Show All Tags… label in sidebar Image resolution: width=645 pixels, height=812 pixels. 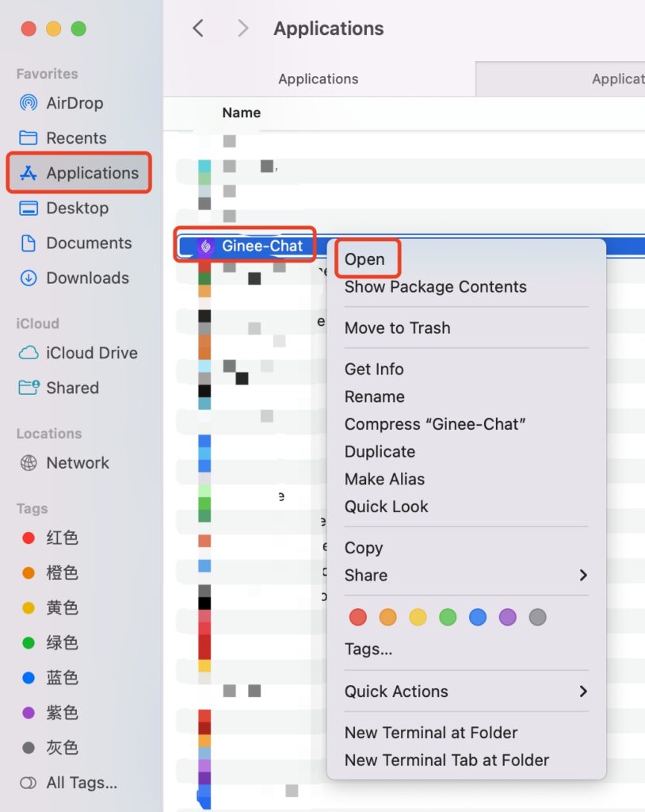click(x=82, y=783)
